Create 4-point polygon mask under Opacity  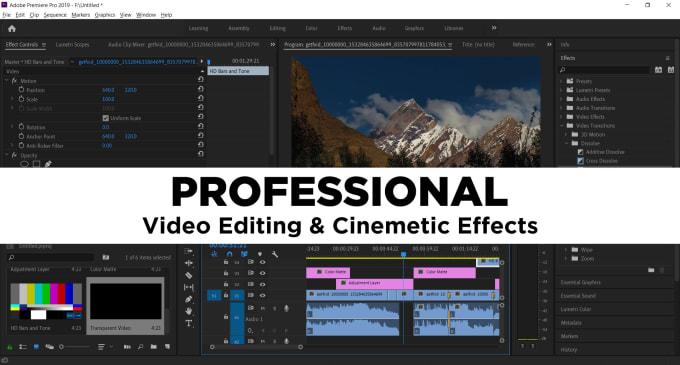point(36,164)
